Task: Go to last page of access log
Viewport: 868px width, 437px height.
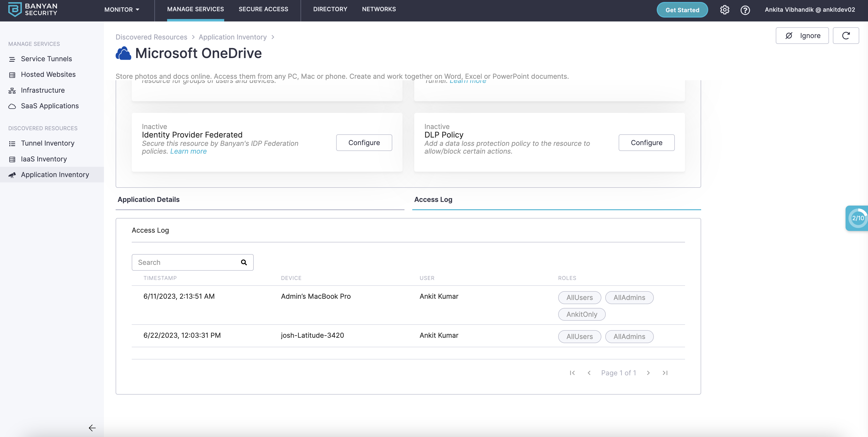Action: [x=665, y=373]
